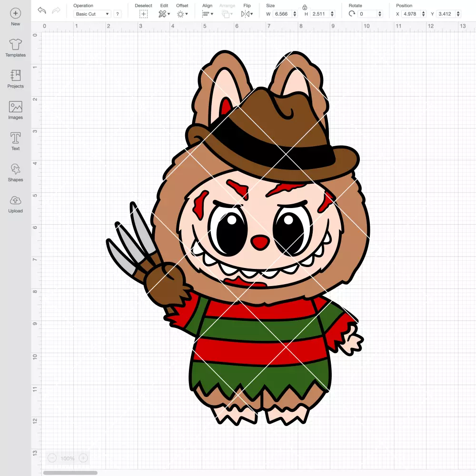Open the Shapes panel
Viewport: 476px width, 476px height.
[16, 173]
